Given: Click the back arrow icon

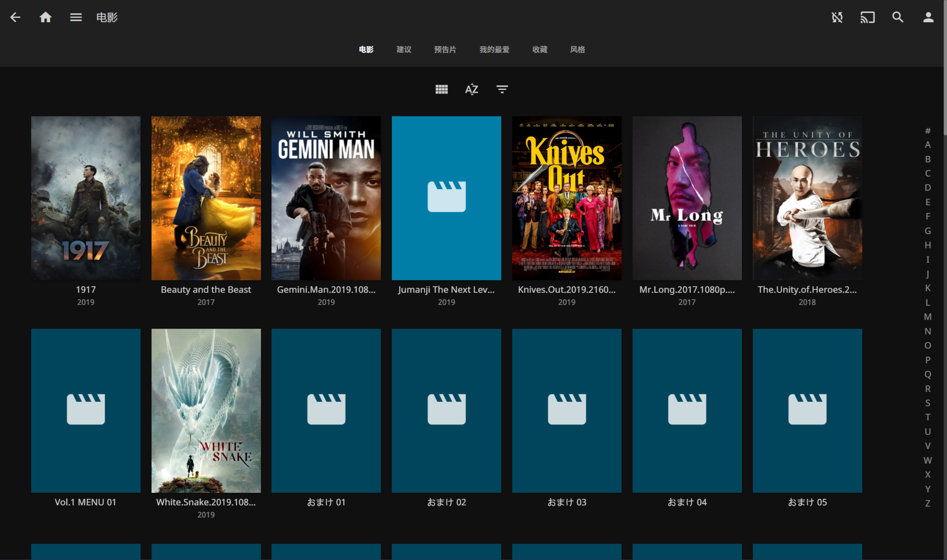Looking at the screenshot, I should tap(15, 17).
